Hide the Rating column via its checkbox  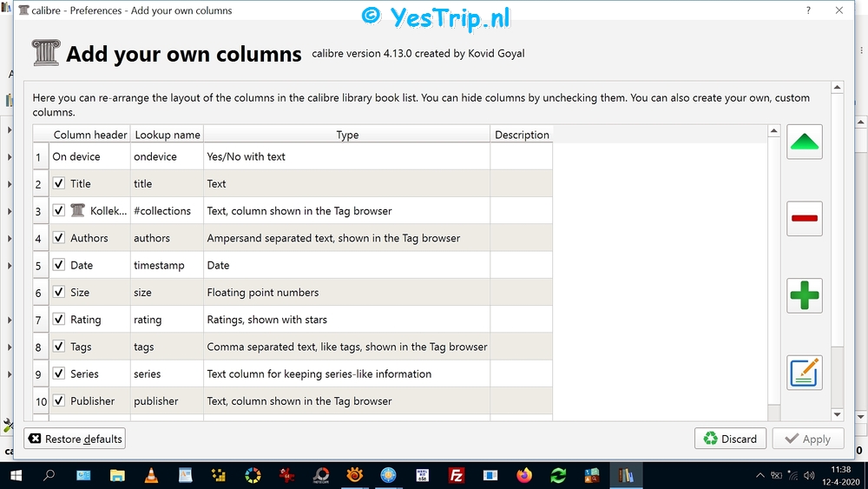point(59,320)
